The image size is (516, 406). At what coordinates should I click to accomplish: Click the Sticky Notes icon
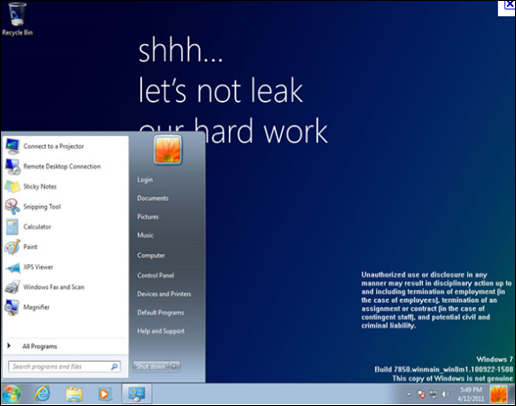[13, 187]
